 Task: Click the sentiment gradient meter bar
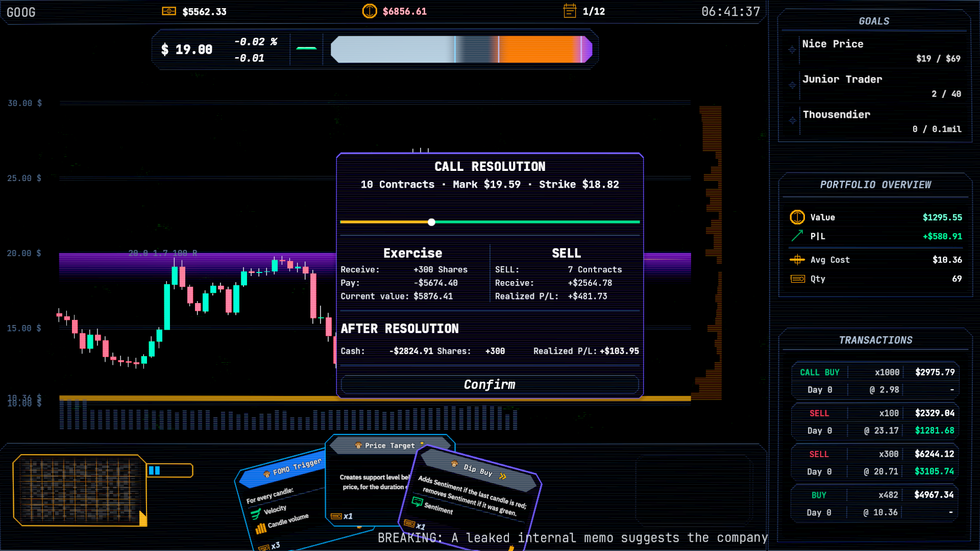(461, 49)
